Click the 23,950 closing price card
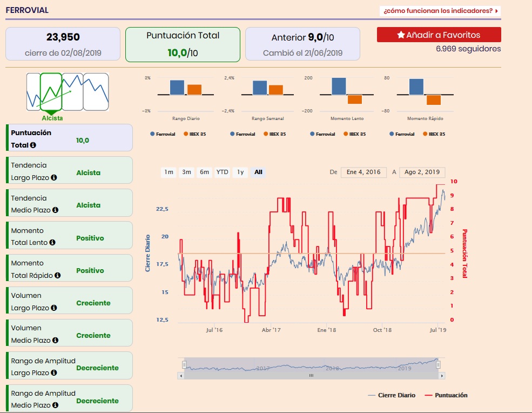This screenshot has width=532, height=413. pyautogui.click(x=63, y=44)
